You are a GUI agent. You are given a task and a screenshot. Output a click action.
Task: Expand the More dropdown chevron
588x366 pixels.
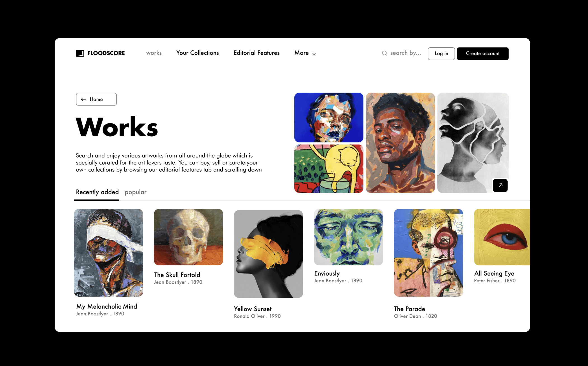point(314,54)
